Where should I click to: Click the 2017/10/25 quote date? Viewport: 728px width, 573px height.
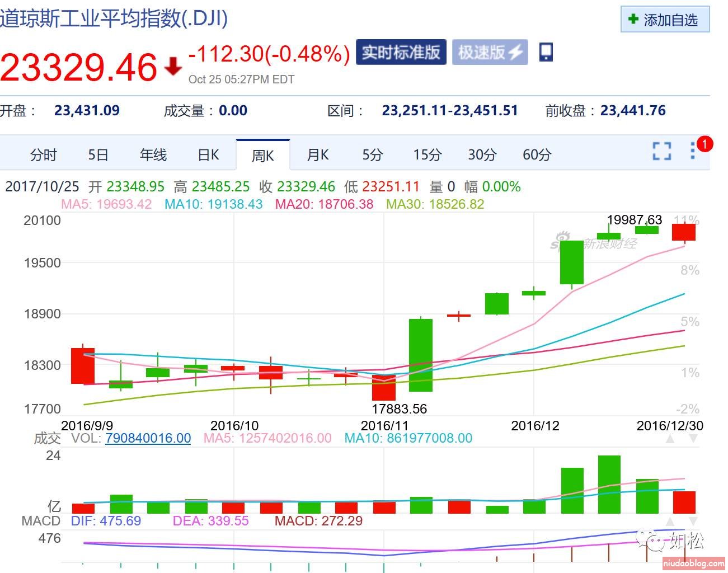click(x=43, y=186)
